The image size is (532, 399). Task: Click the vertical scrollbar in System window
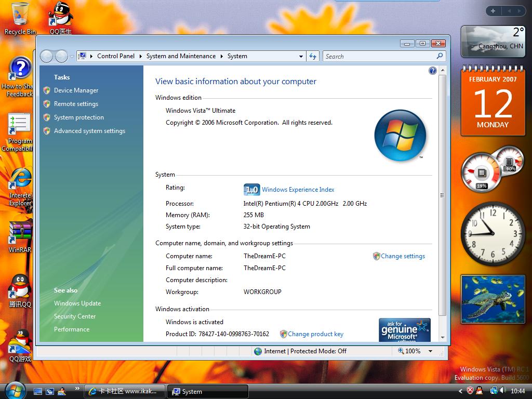(442, 195)
